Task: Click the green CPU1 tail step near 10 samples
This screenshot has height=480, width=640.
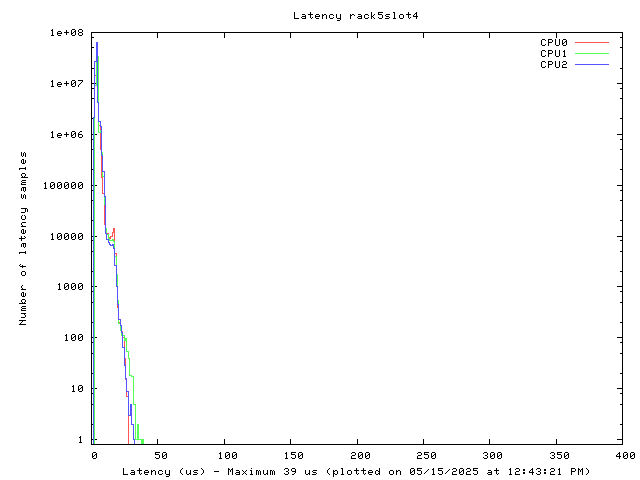Action: (132, 376)
